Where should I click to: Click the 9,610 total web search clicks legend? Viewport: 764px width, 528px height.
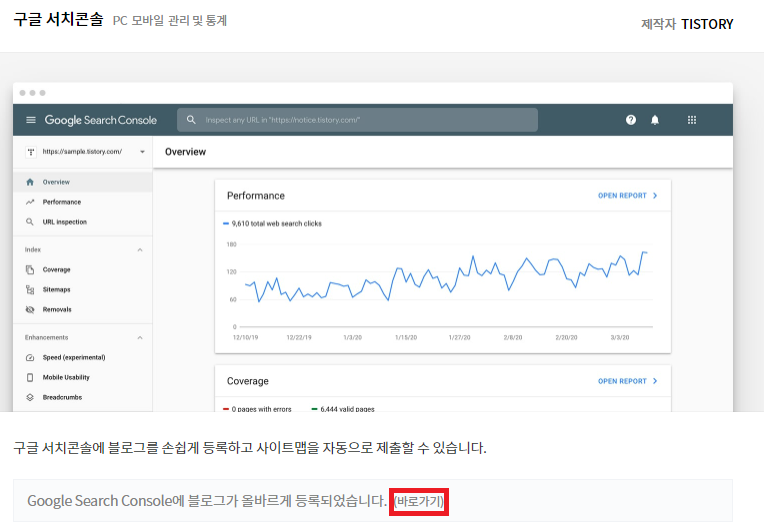(x=272, y=224)
